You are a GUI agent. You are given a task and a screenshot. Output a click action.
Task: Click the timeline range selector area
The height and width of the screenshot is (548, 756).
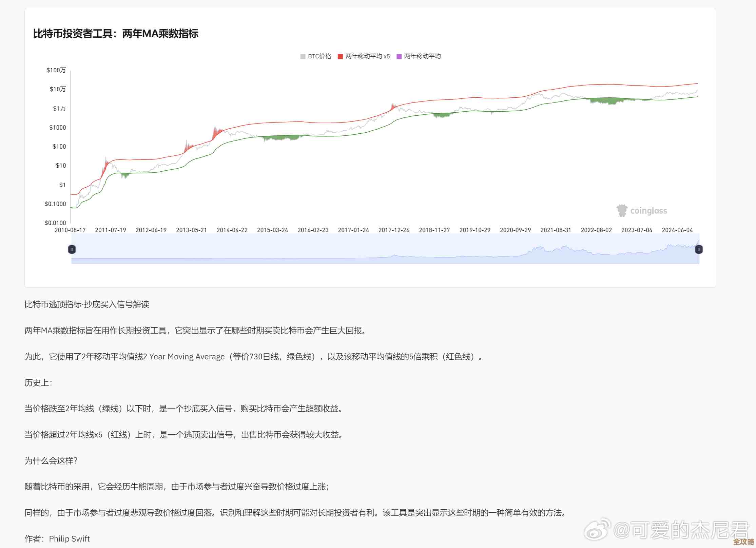tap(385, 249)
